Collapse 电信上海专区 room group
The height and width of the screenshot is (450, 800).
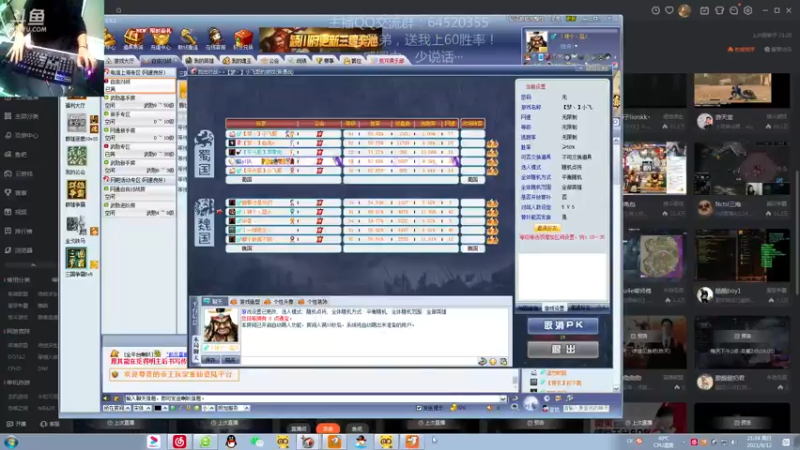(107, 72)
